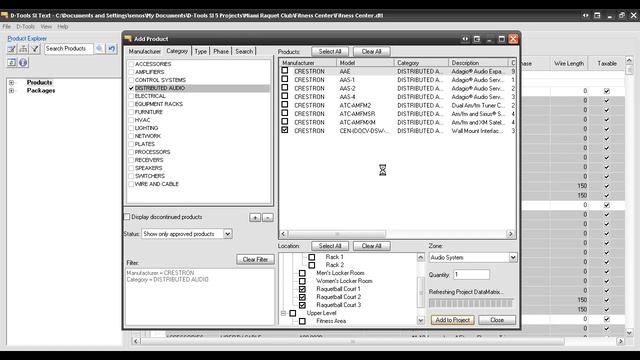Screen dimensions: 640x360
Task: Check the SPEAKERS category checkbox
Action: (131, 168)
